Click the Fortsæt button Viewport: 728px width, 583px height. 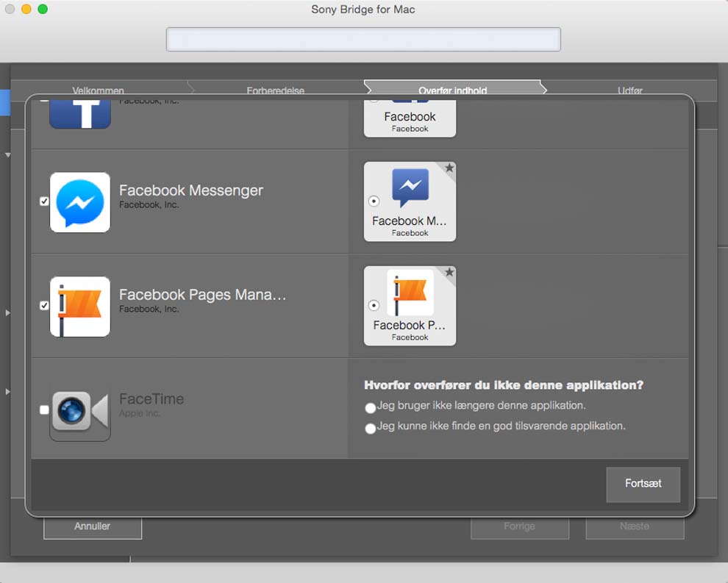(x=643, y=484)
